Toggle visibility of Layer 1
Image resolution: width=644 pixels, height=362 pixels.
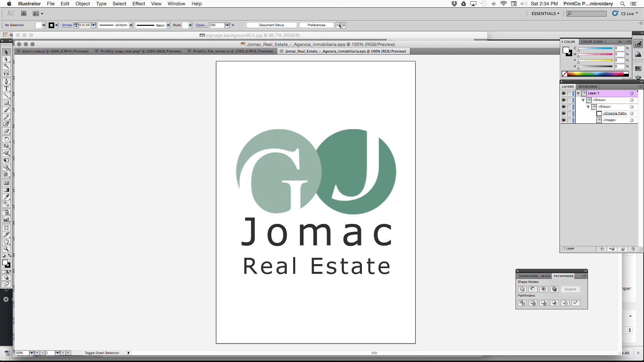coord(563,94)
